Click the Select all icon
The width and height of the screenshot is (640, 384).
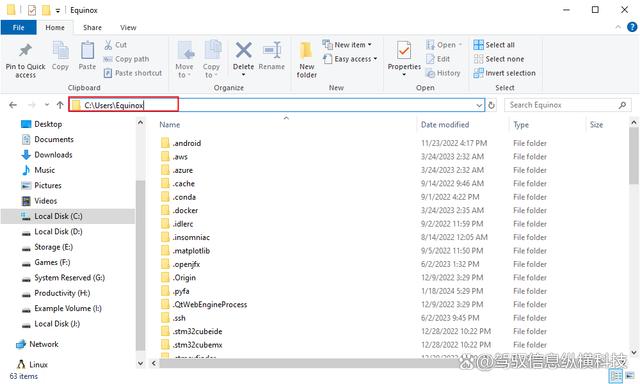click(478, 44)
